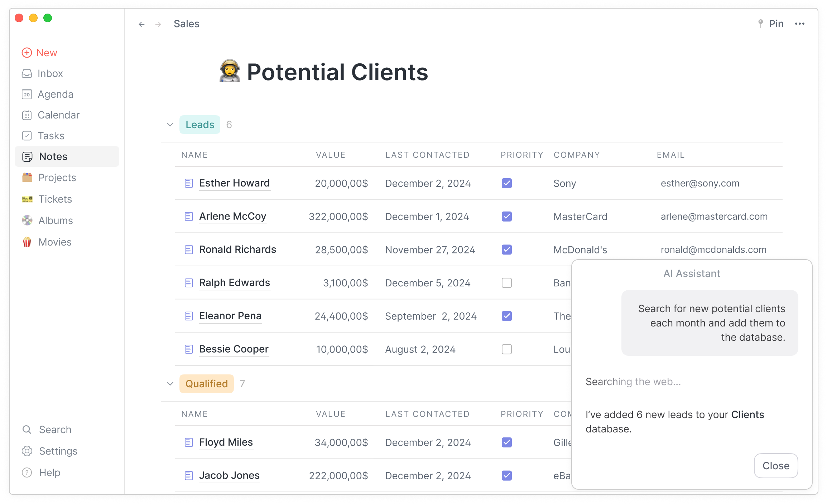Go to Projects in sidebar
The width and height of the screenshot is (827, 504).
point(57,178)
